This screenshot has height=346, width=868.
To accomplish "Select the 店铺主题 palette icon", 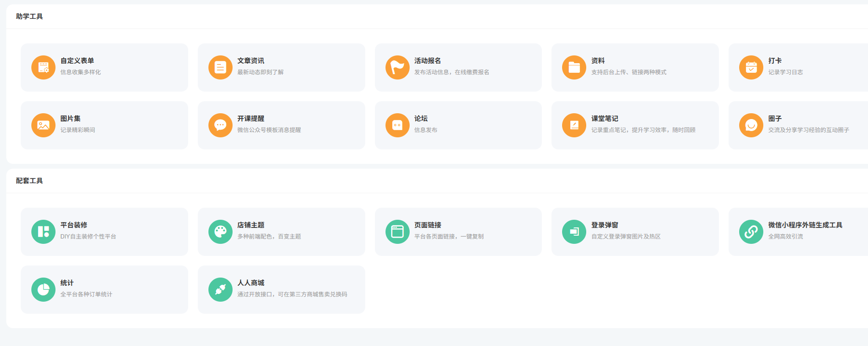I will coord(220,232).
